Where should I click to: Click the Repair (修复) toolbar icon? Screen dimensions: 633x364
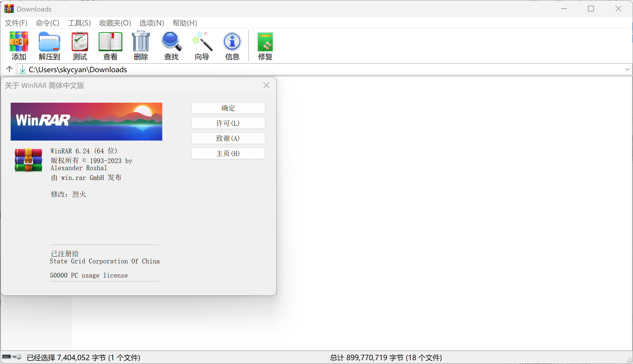coord(265,46)
